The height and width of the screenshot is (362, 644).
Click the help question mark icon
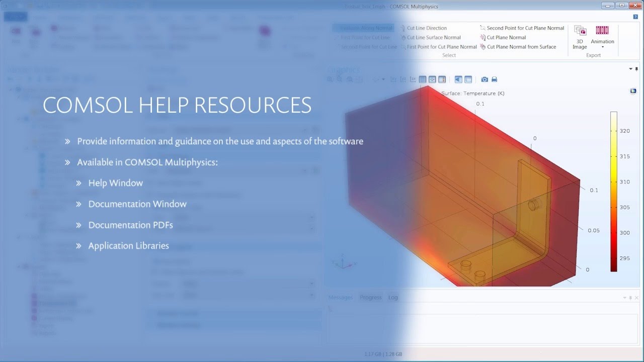(x=635, y=17)
